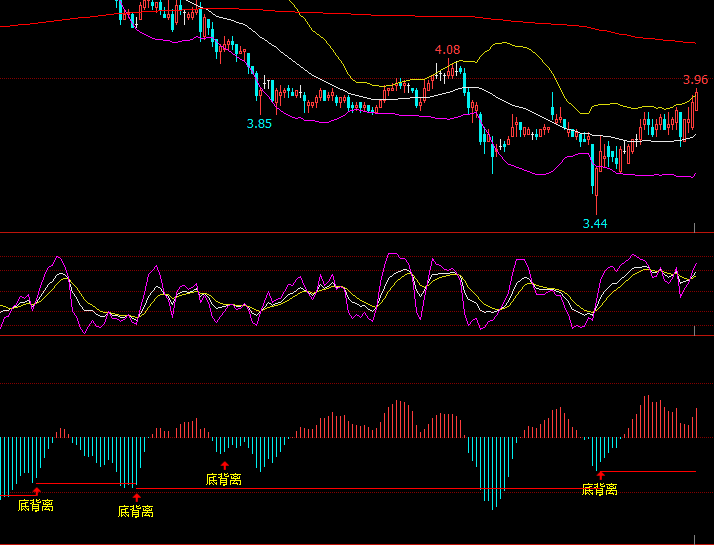Viewport: 714px width, 545px height.
Task: Click the red arrow above the leftmost 底背离
Action: (36, 491)
